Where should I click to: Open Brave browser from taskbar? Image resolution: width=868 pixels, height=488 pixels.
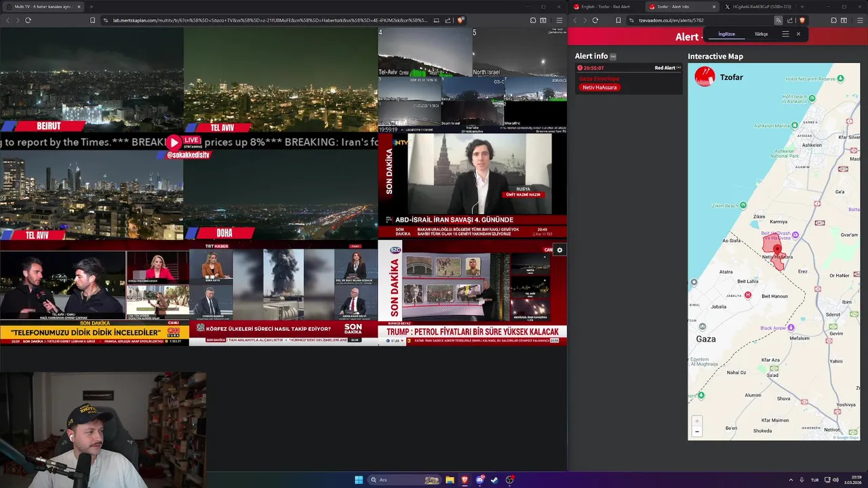pyautogui.click(x=465, y=480)
